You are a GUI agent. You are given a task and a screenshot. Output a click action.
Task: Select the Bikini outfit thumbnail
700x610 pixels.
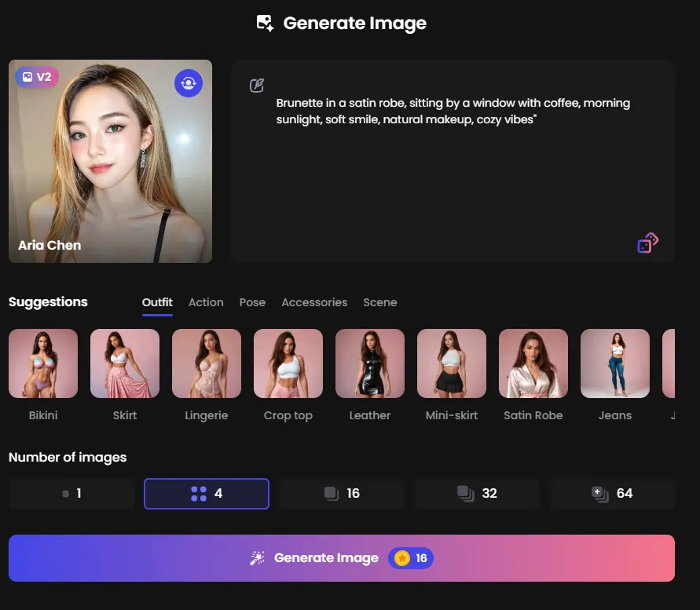point(43,363)
